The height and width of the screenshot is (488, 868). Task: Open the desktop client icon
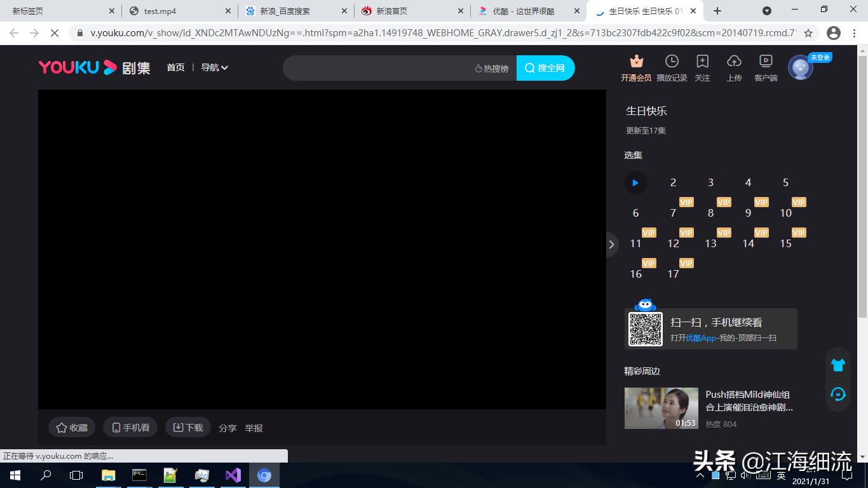tap(766, 62)
